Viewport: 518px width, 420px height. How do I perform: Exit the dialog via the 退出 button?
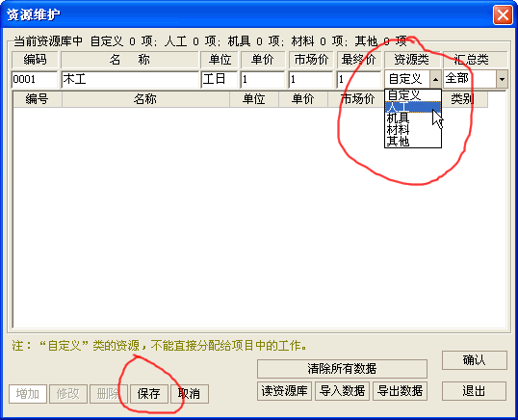pyautogui.click(x=475, y=391)
